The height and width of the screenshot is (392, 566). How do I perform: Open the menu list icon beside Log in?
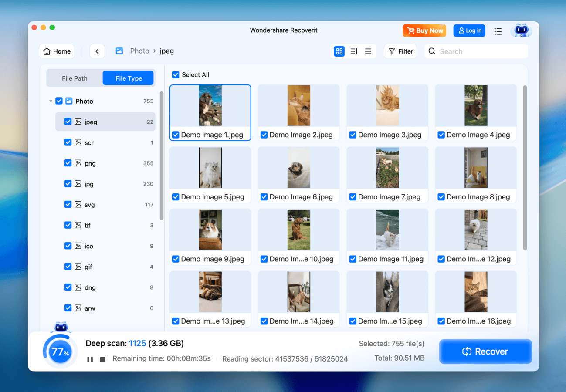(x=498, y=31)
